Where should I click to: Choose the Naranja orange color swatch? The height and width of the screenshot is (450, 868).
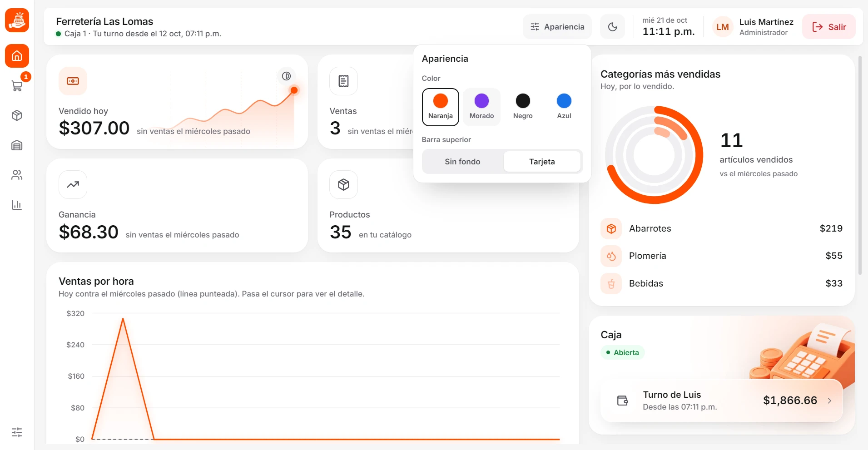(x=440, y=107)
